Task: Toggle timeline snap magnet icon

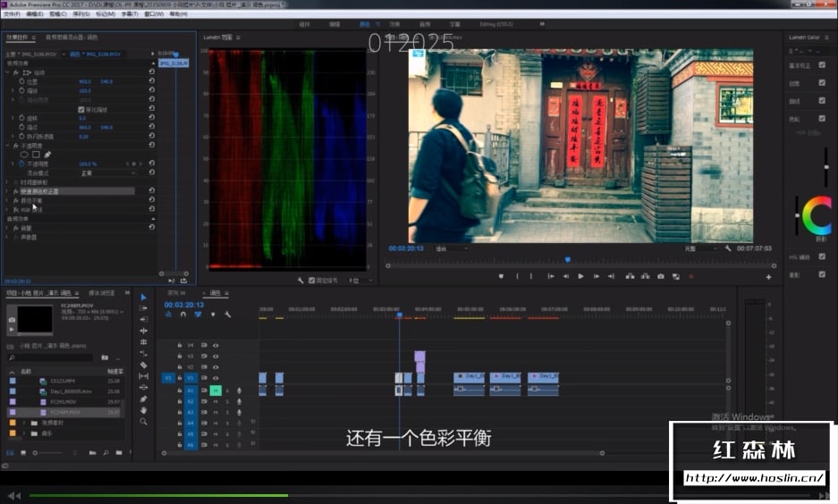Action: [183, 315]
